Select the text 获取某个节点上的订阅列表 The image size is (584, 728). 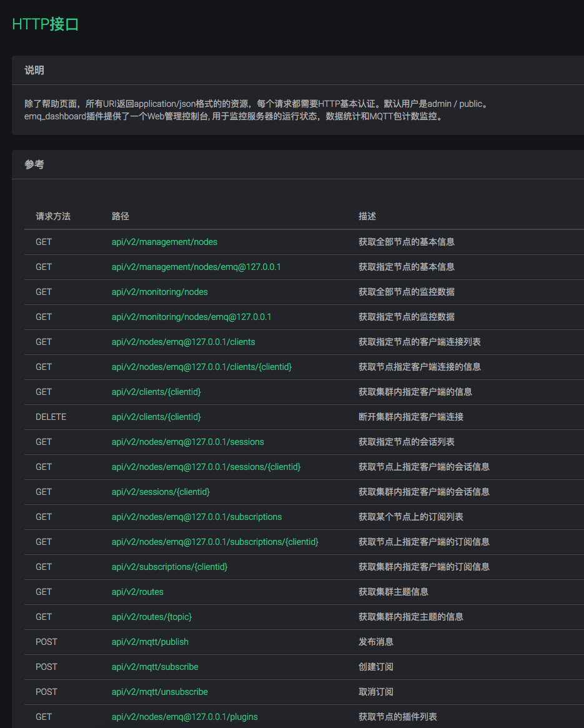[x=411, y=517]
